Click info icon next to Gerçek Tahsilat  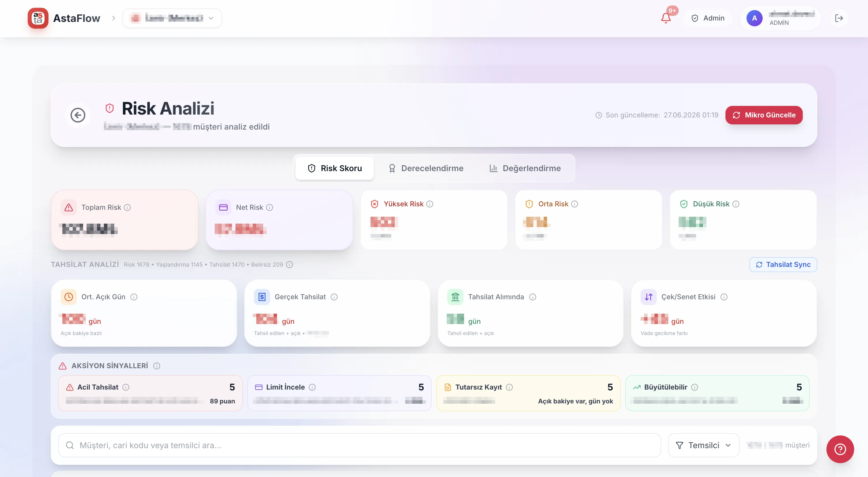(334, 297)
